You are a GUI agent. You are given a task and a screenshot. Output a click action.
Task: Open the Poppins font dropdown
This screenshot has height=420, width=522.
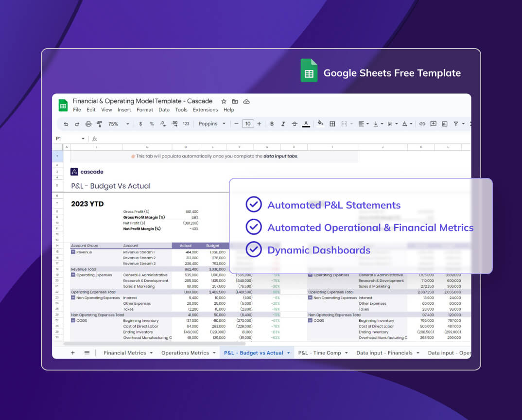211,123
